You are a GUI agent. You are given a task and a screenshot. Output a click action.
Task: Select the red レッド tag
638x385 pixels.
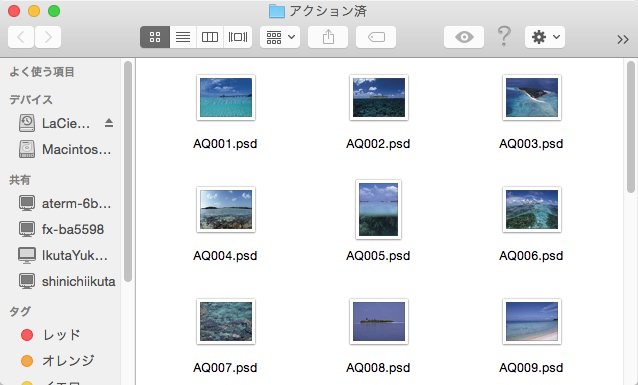tap(50, 335)
